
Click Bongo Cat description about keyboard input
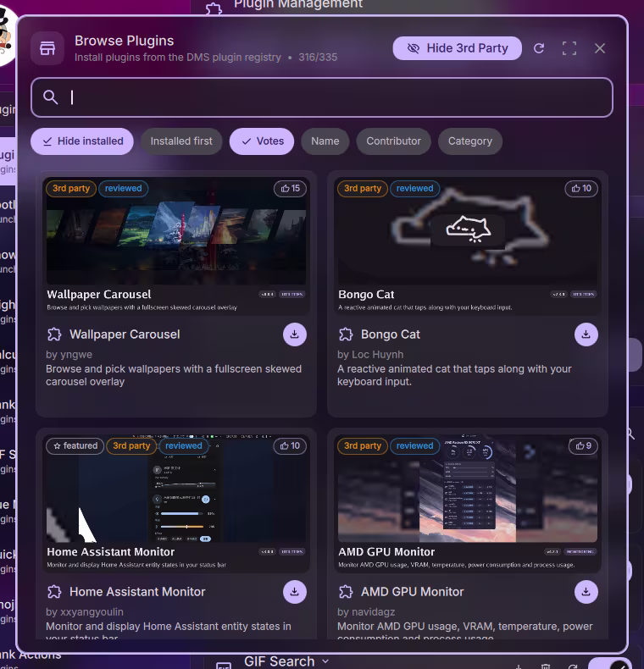(454, 375)
